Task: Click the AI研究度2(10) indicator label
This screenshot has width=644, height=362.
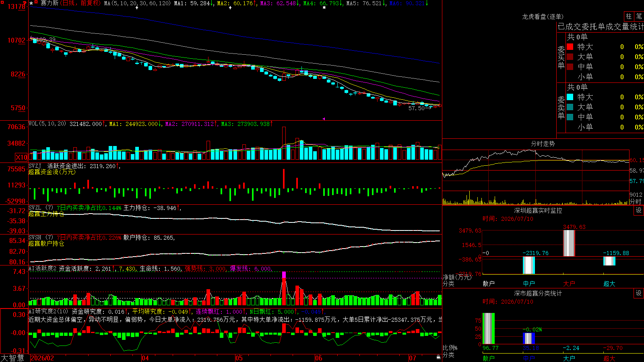Action: point(48,312)
